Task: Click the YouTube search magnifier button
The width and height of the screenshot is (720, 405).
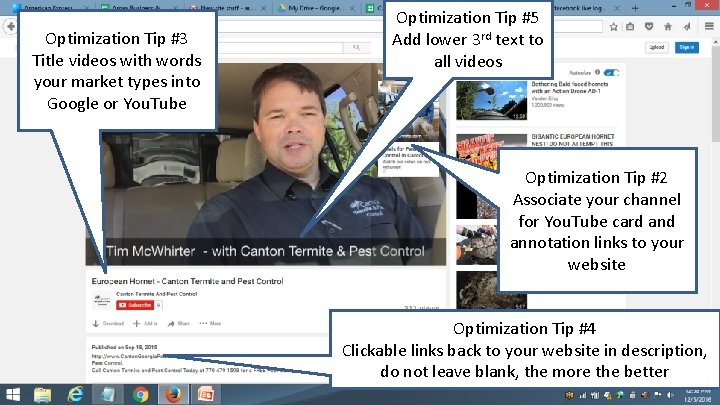Action: [356, 47]
